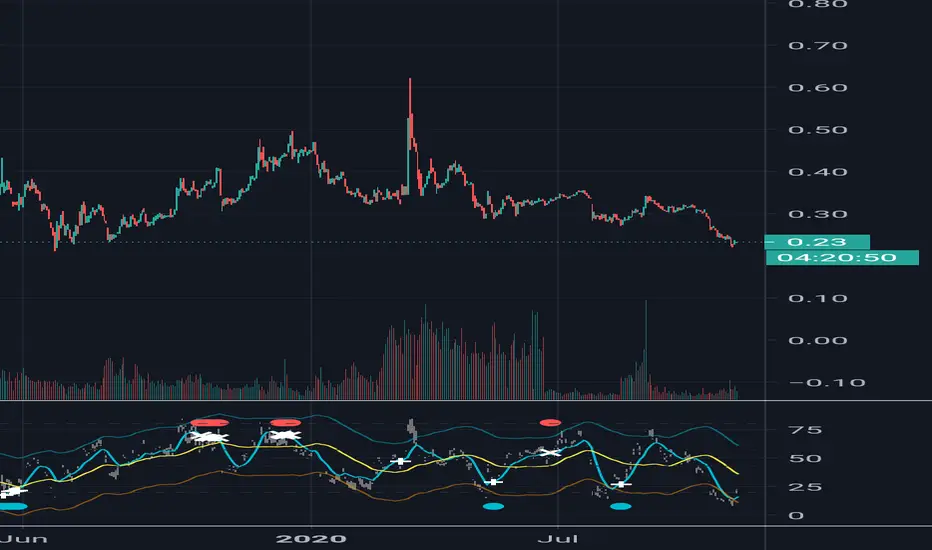Click the 04:20:50 bar countdown label

tap(842, 257)
